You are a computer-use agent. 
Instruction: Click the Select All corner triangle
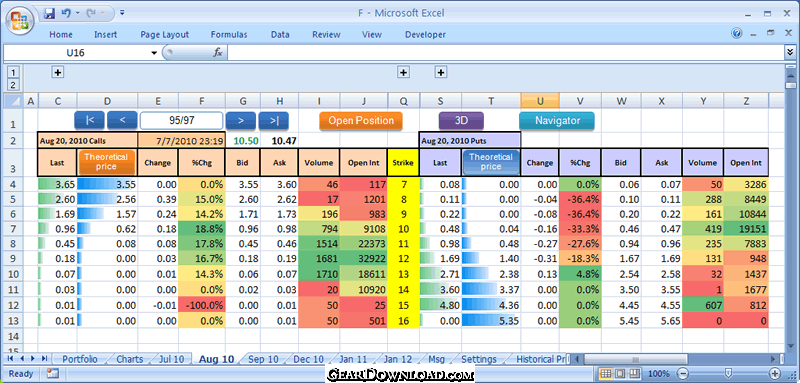(14, 101)
